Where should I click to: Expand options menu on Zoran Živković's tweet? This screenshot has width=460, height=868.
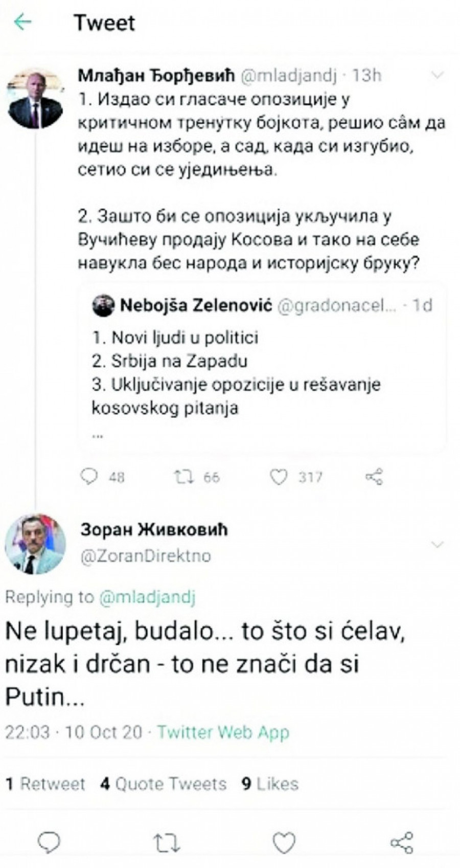438,544
